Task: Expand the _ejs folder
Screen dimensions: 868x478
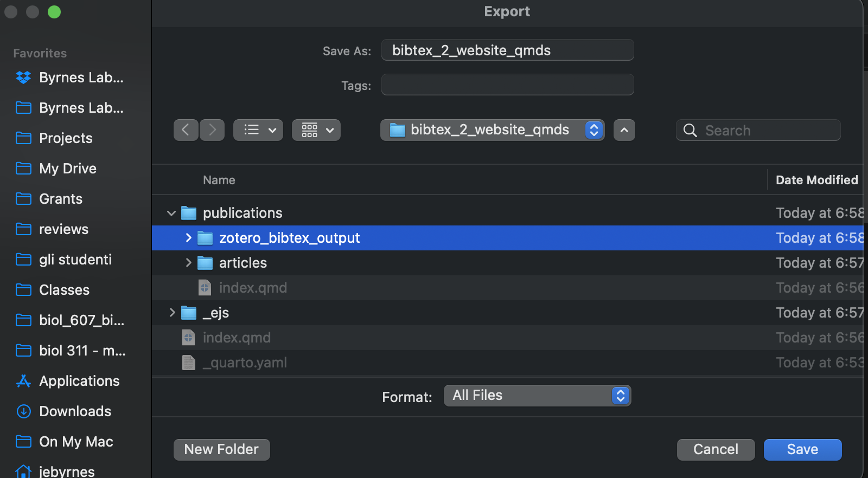Action: pos(172,313)
